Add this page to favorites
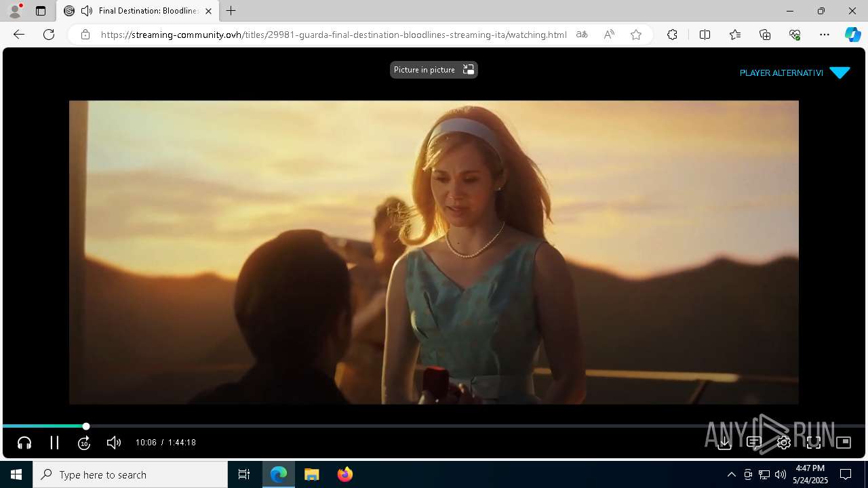The width and height of the screenshot is (868, 488). click(x=636, y=35)
